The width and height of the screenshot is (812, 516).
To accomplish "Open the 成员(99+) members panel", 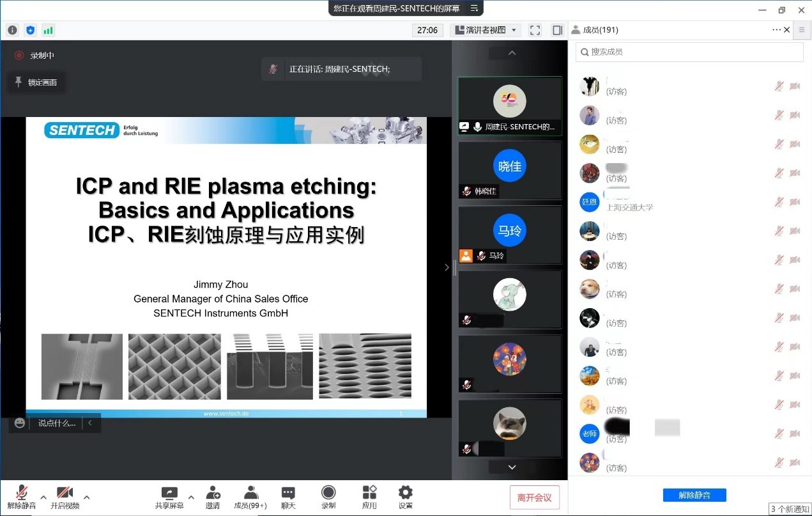I will pyautogui.click(x=250, y=493).
